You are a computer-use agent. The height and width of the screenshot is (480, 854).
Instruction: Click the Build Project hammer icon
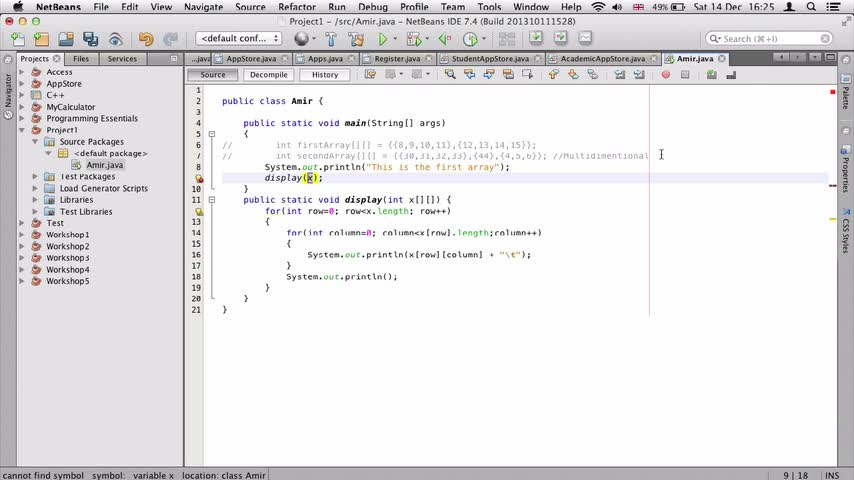click(x=331, y=39)
